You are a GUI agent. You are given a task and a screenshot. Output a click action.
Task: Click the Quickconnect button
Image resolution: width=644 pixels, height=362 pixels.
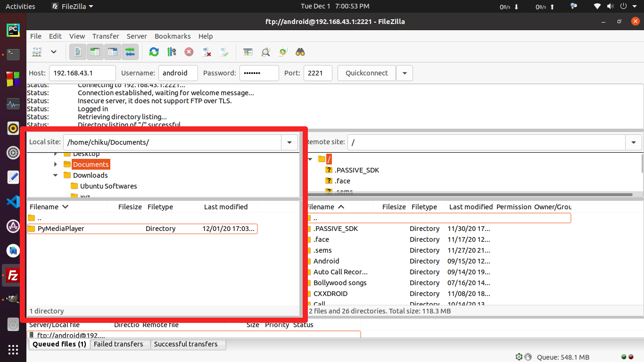(x=367, y=73)
